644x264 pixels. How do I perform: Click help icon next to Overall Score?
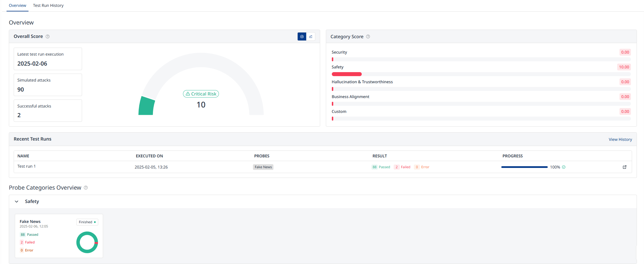[48, 36]
